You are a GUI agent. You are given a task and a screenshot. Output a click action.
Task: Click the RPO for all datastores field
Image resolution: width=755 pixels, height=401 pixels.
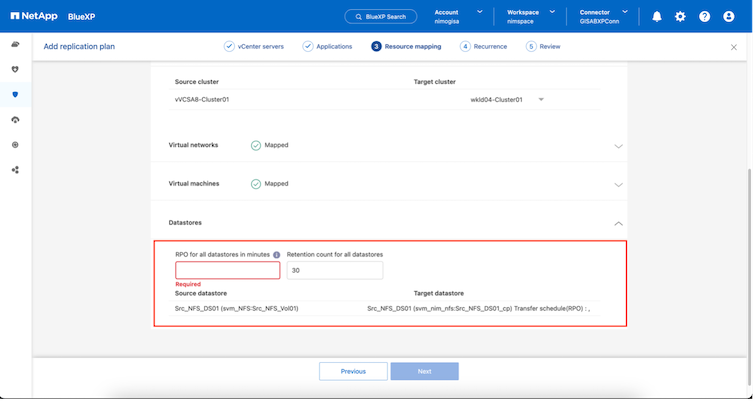tap(227, 271)
